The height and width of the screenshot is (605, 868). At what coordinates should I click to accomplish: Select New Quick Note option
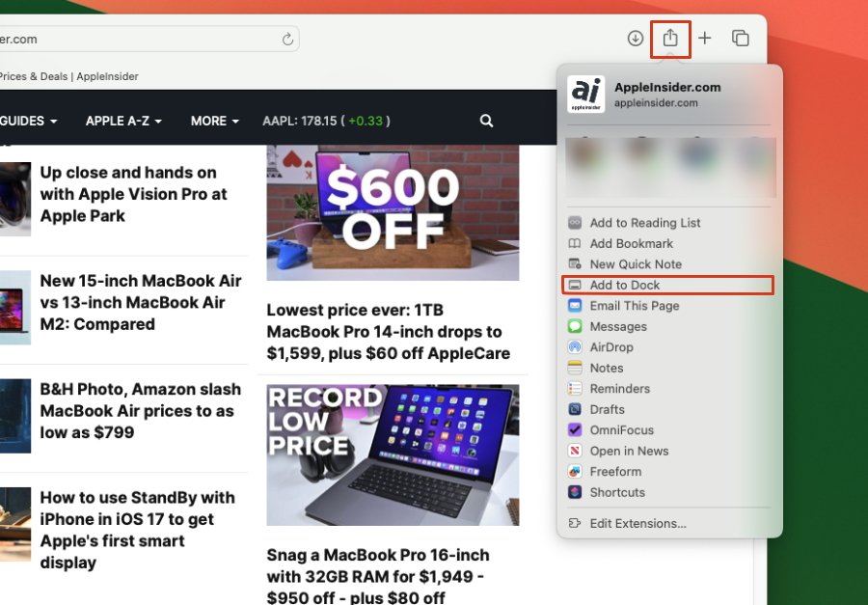coord(635,264)
